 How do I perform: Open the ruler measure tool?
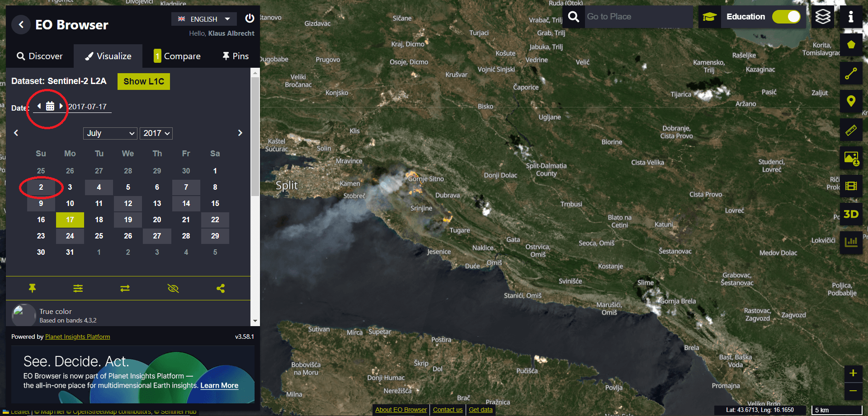tap(851, 130)
